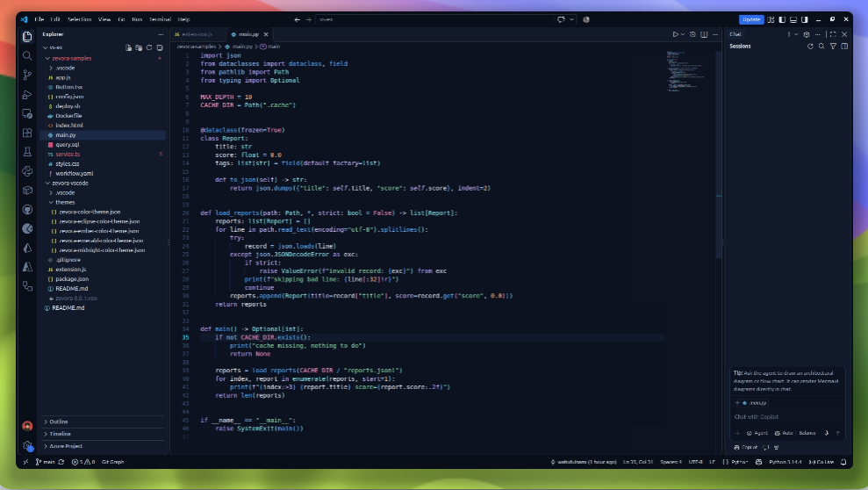Refresh the Explorer file tree
Viewport: 868px width, 490px height.
149,47
